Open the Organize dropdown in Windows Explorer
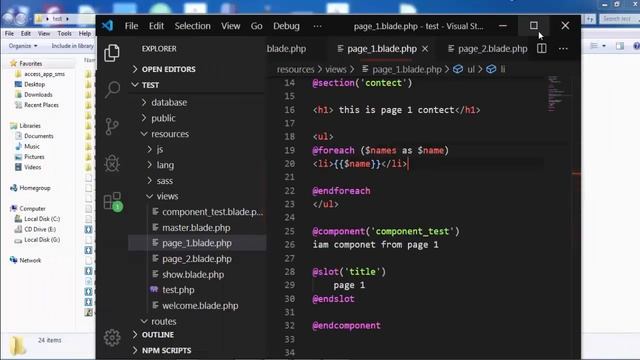This screenshot has height=360, width=640. coord(23,46)
